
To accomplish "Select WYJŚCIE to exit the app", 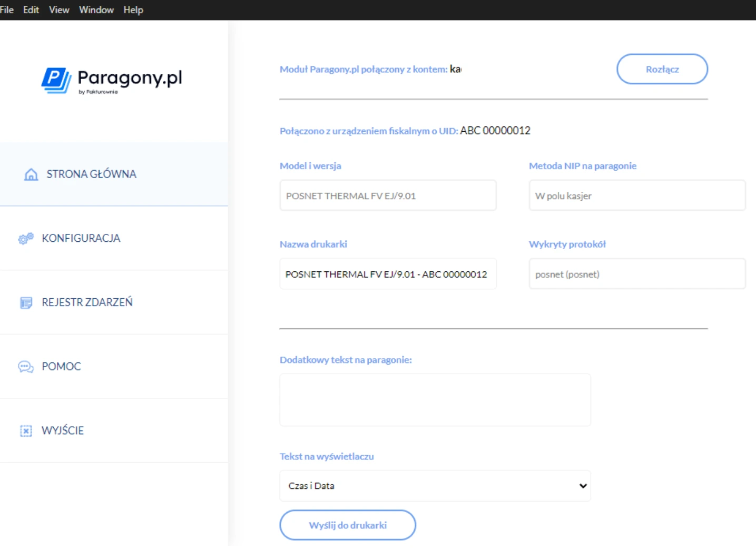I will (63, 430).
